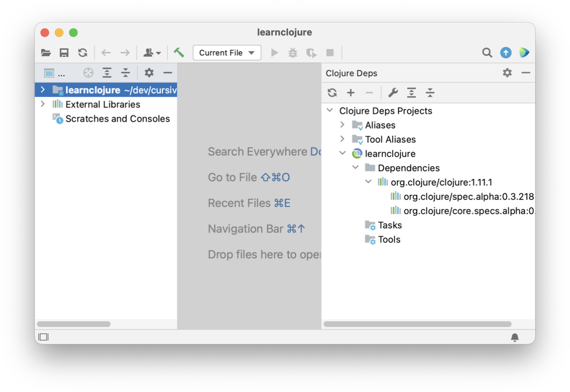Run with the play triangle icon
This screenshot has height=392, width=570.
coord(275,53)
